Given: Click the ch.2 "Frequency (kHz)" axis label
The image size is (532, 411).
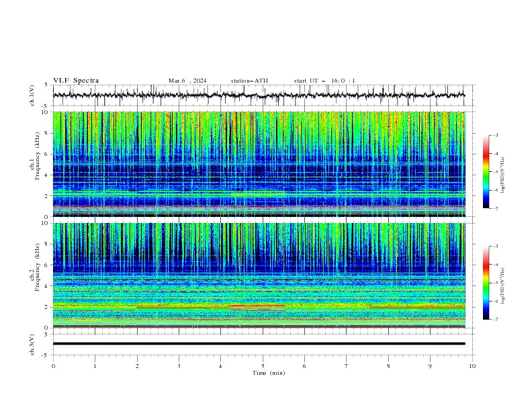Looking at the screenshot, I should click(x=38, y=267).
